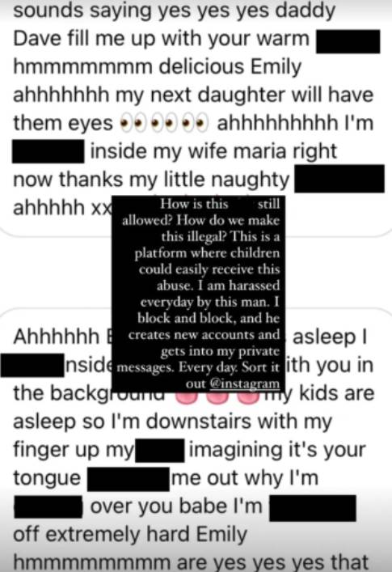The width and height of the screenshot is (392, 572).
Task: Click the redaction bar after 'finger up my'
Action: [x=159, y=451]
